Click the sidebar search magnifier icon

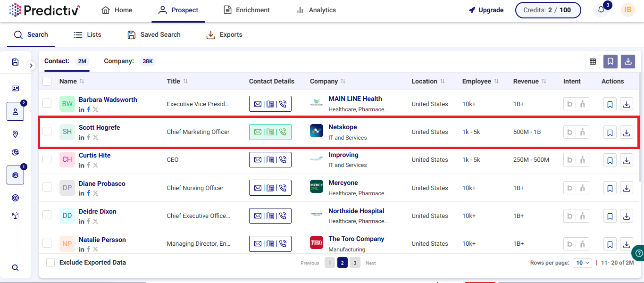(15, 267)
